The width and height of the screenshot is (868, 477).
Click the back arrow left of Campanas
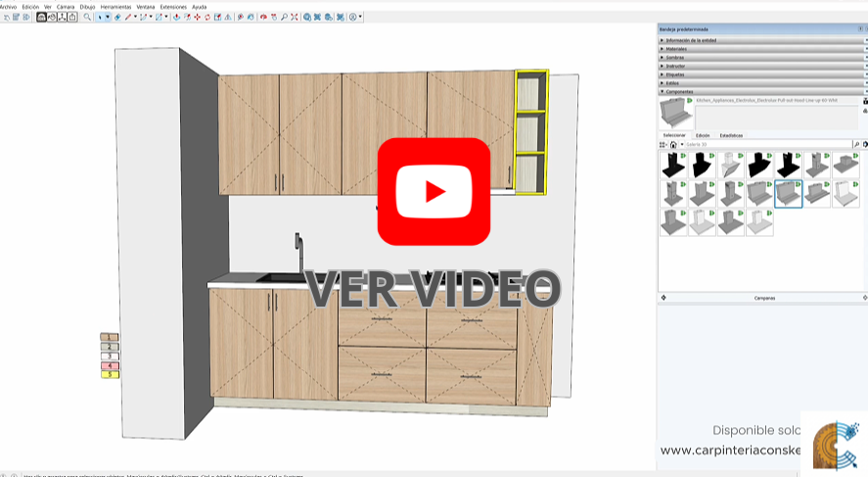coord(663,298)
